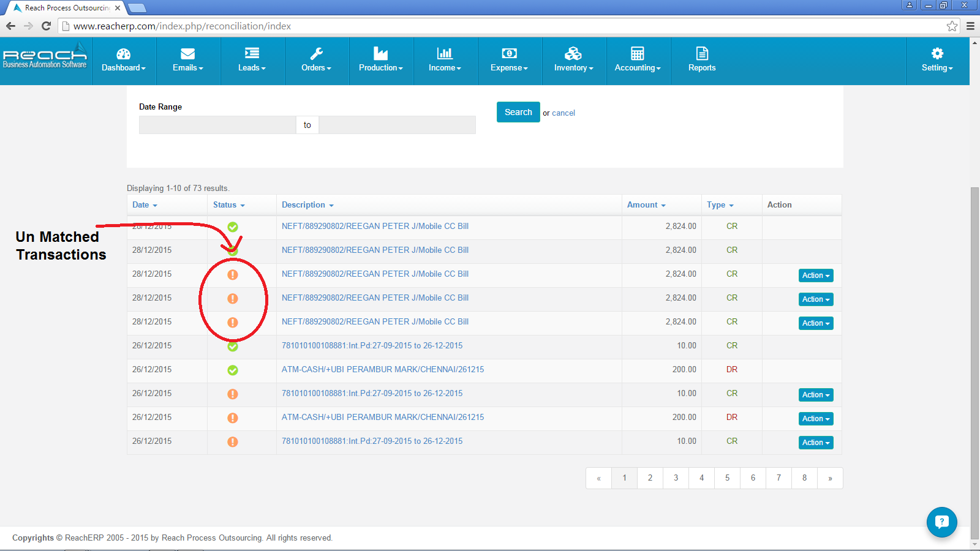Image resolution: width=980 pixels, height=551 pixels.
Task: Open first NEFT REEGAN PETER description link
Action: (x=375, y=227)
